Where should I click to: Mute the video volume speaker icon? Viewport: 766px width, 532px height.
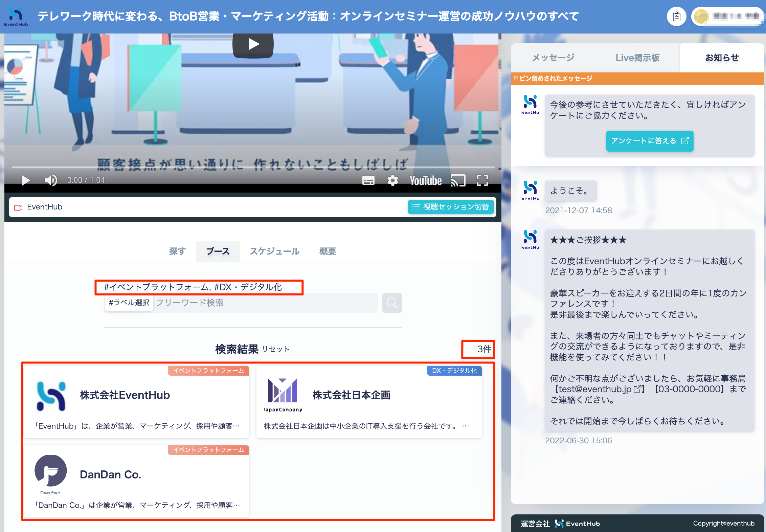coord(51,180)
